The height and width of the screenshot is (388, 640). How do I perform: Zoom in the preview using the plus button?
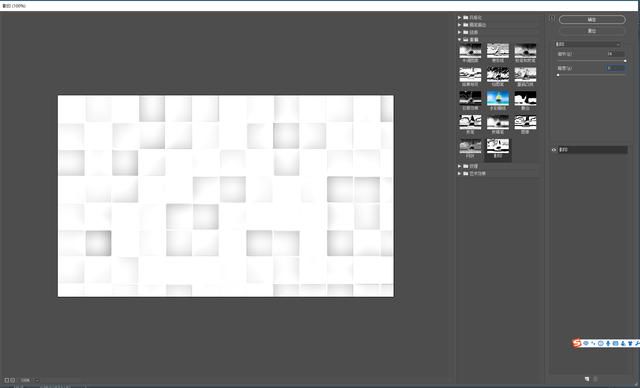tap(13, 380)
